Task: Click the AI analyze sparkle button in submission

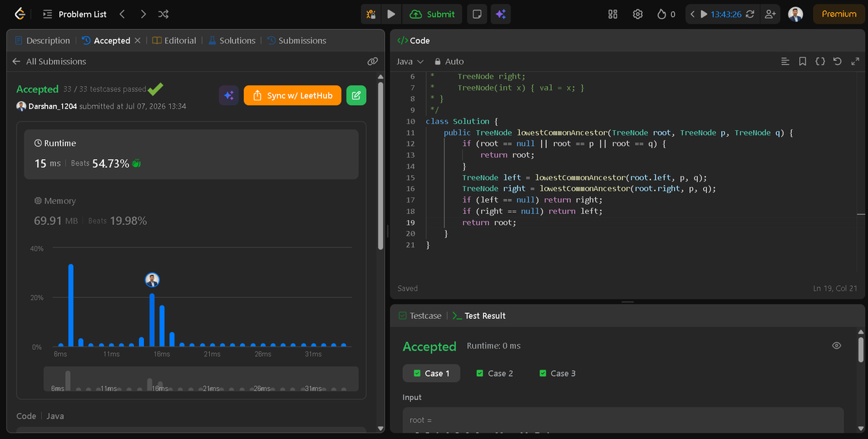Action: pyautogui.click(x=229, y=95)
